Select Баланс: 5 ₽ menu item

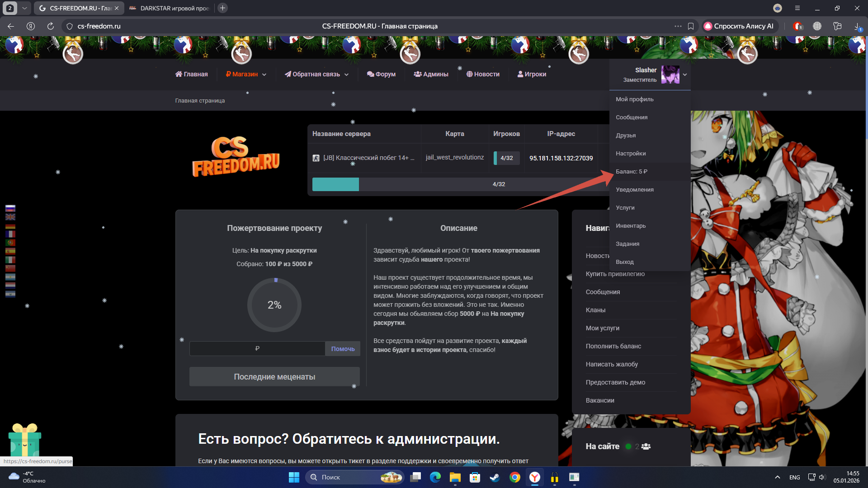point(631,172)
